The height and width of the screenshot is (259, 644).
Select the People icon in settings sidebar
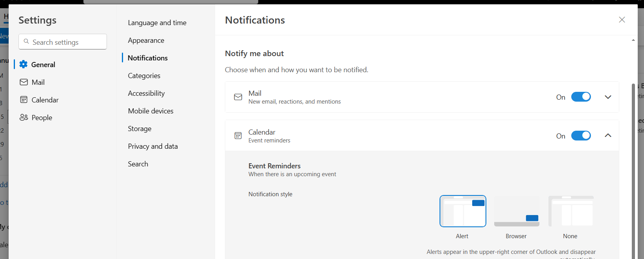point(24,117)
